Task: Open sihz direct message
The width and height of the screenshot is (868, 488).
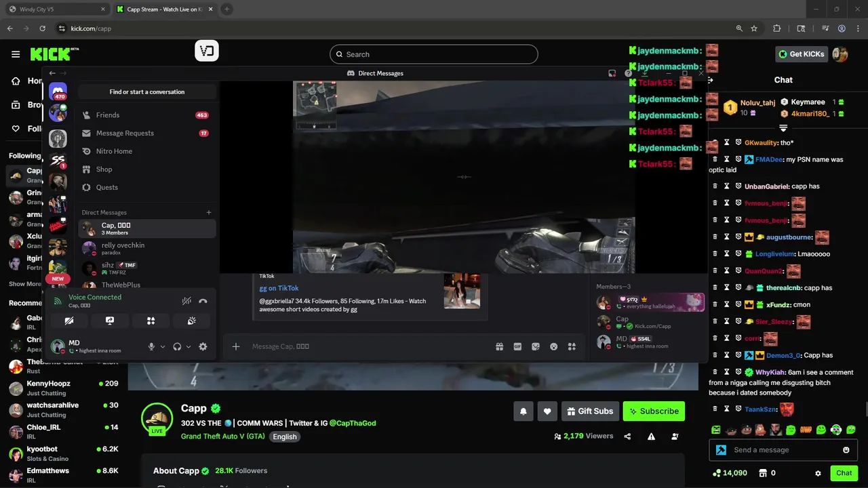Action: 146,268
